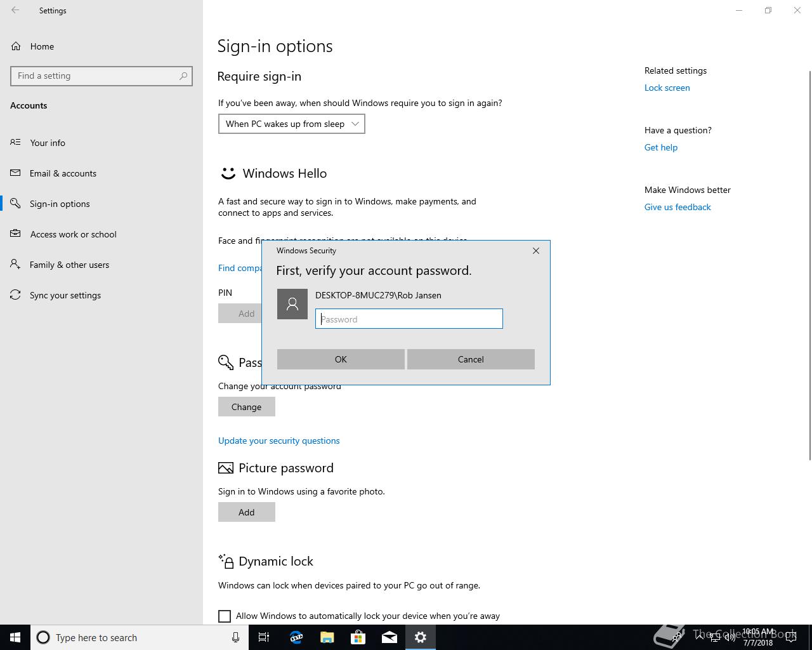This screenshot has width=812, height=650.
Task: Open the Mail app from taskbar
Action: pyautogui.click(x=390, y=637)
